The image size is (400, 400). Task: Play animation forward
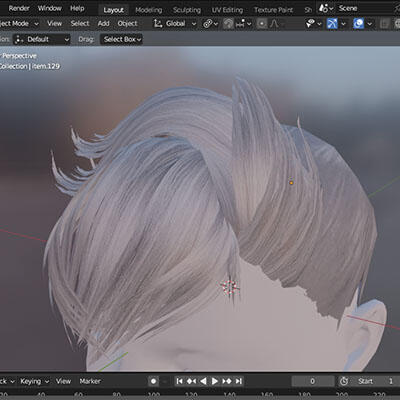[x=215, y=381]
